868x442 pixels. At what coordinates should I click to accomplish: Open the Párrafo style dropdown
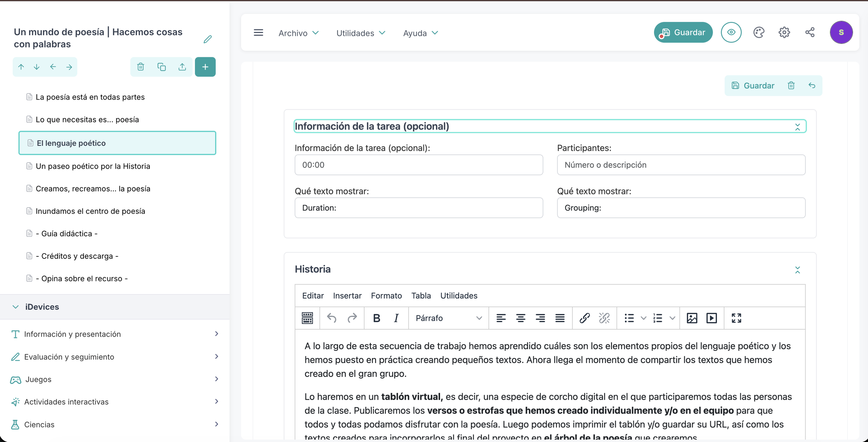tap(448, 318)
